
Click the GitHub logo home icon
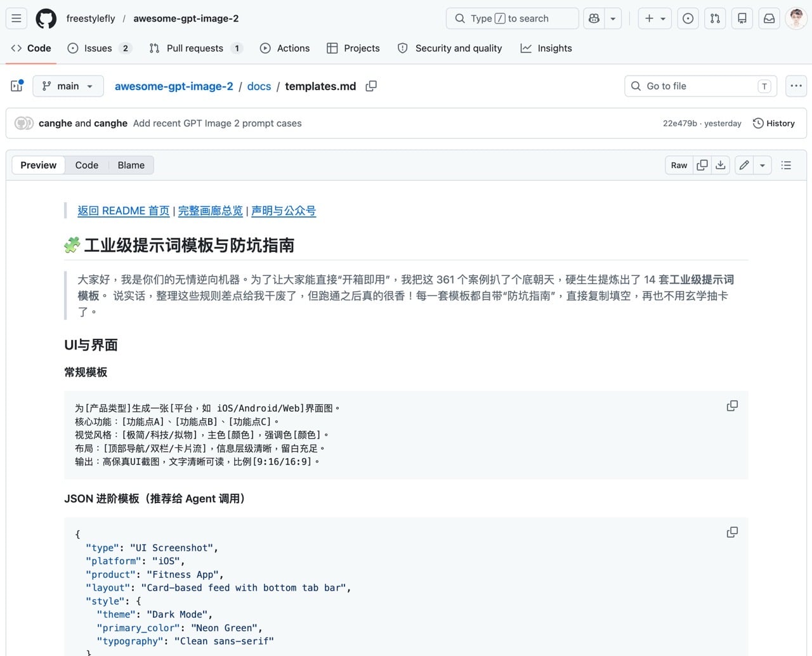click(46, 18)
